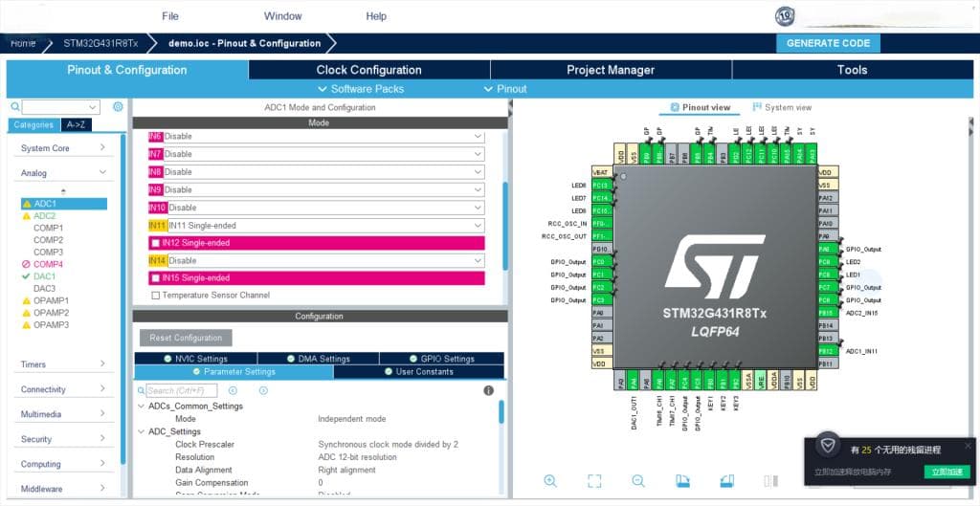Open the IN6 dropdown
The width and height of the screenshot is (980, 506).
coord(478,136)
